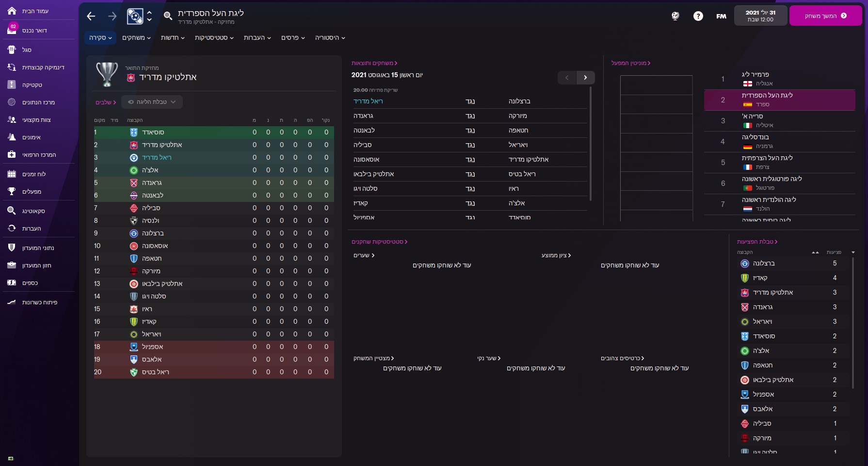Expand the כרטיסים צהובים (Yellow Cards) section

623,358
